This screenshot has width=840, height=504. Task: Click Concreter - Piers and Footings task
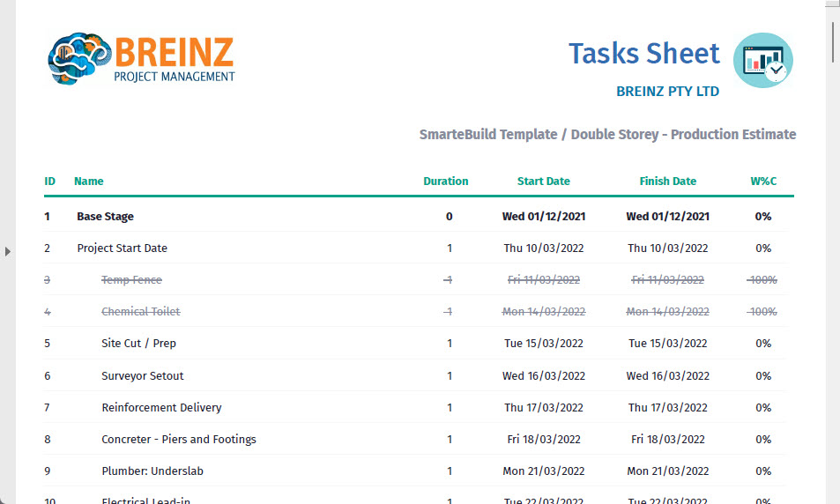pyautogui.click(x=178, y=440)
